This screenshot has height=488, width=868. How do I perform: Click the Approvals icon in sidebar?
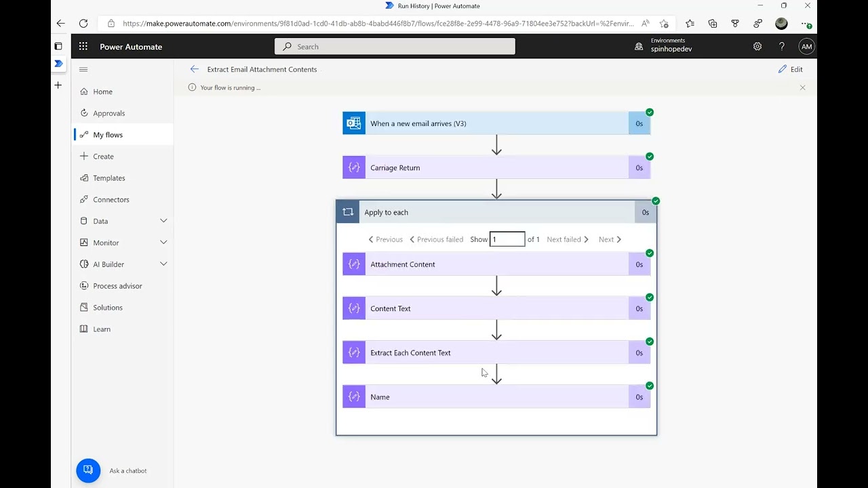[x=84, y=113]
